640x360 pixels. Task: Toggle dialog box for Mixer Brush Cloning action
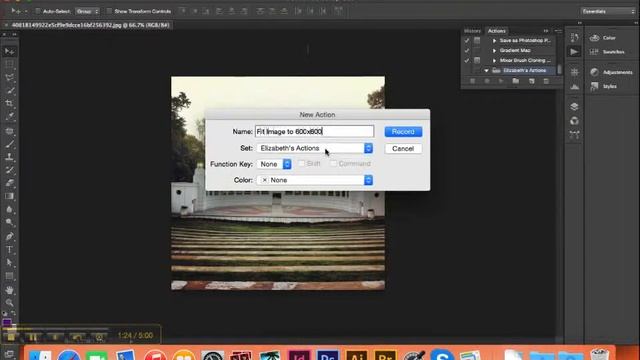tap(477, 60)
